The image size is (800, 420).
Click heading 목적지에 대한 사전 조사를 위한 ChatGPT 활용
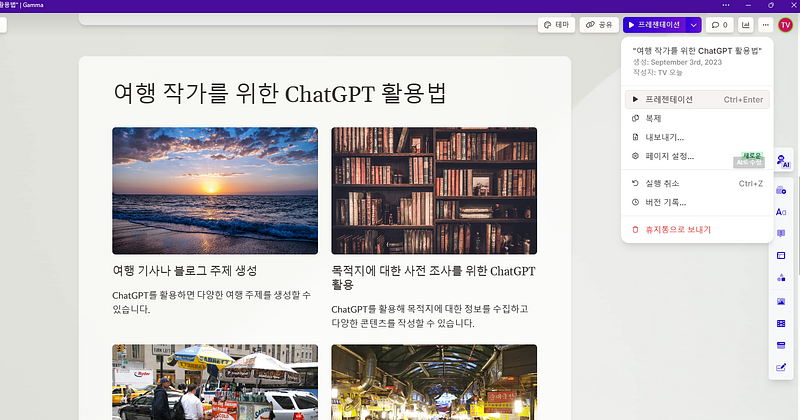pyautogui.click(x=434, y=278)
